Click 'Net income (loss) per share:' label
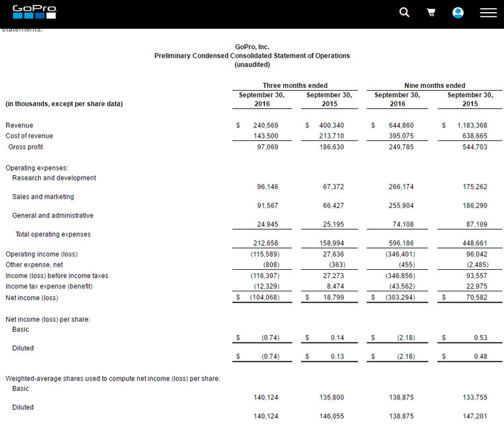This screenshot has width=504, height=429. click(48, 320)
